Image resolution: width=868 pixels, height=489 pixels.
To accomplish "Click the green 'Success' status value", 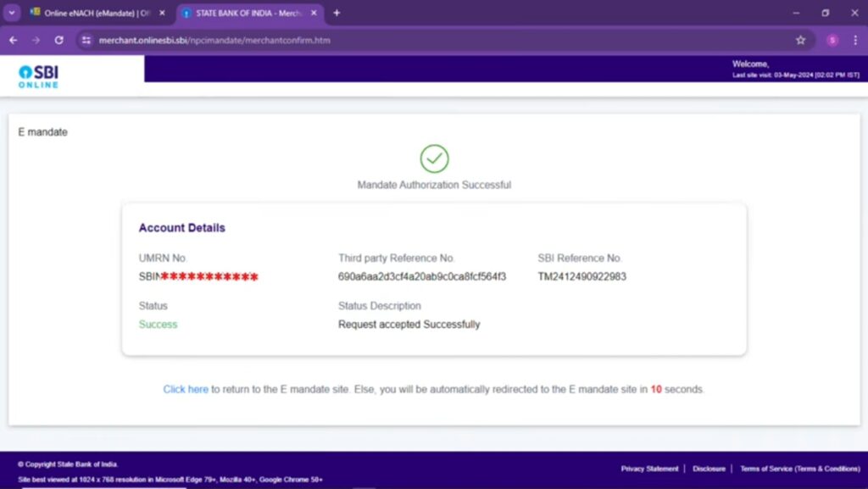I will click(x=158, y=325).
